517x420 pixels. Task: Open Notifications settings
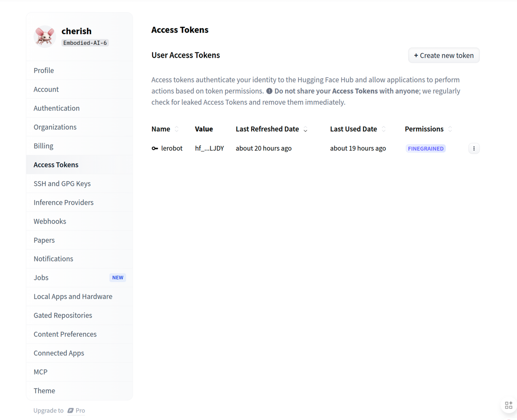[79, 259]
